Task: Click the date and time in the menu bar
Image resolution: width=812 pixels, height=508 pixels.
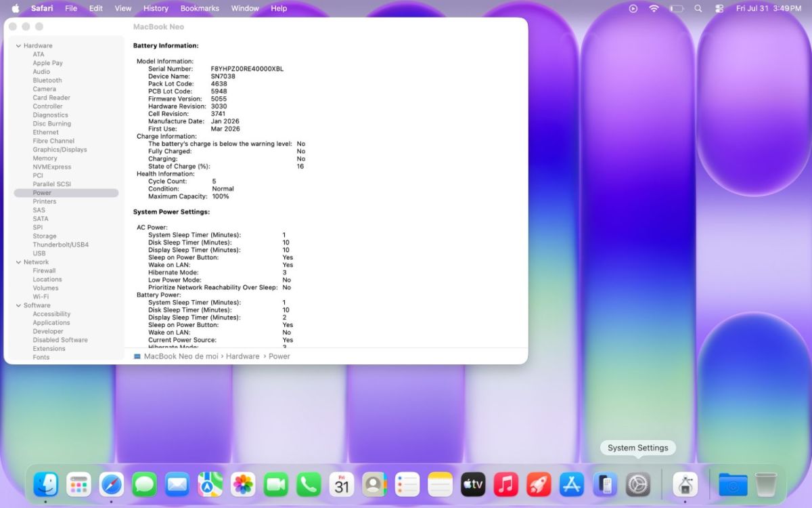Action: click(769, 8)
